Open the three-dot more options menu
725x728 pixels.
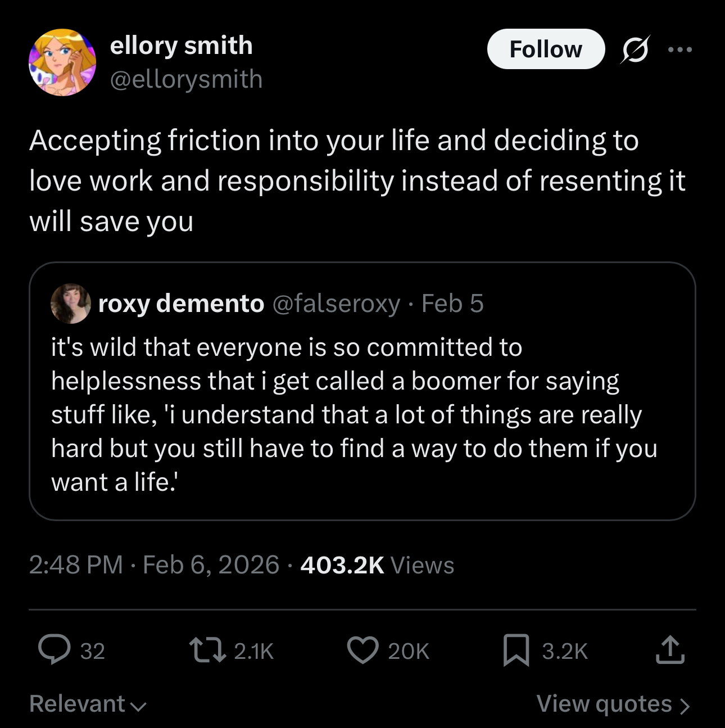pyautogui.click(x=680, y=49)
